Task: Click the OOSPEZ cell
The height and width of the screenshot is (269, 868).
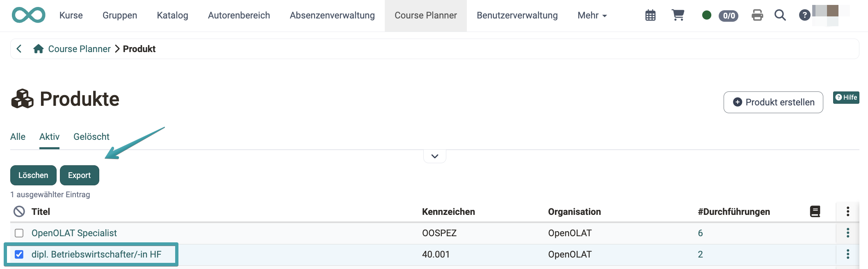Action: 439,233
